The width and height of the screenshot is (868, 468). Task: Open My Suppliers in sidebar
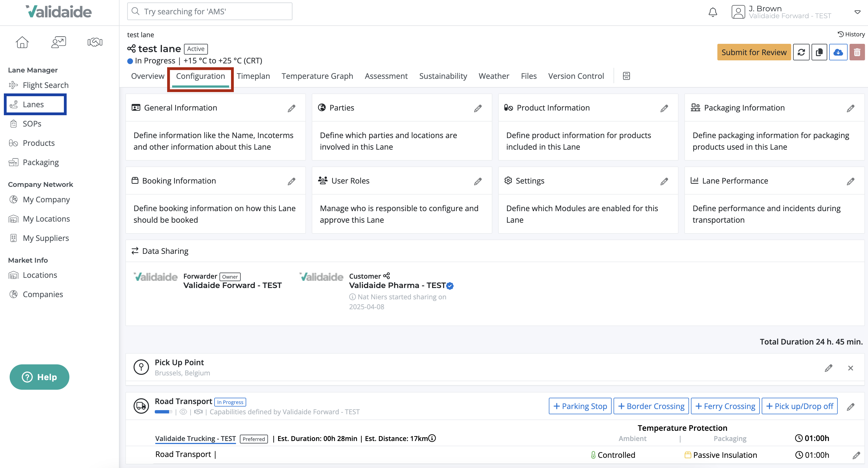pos(39,238)
